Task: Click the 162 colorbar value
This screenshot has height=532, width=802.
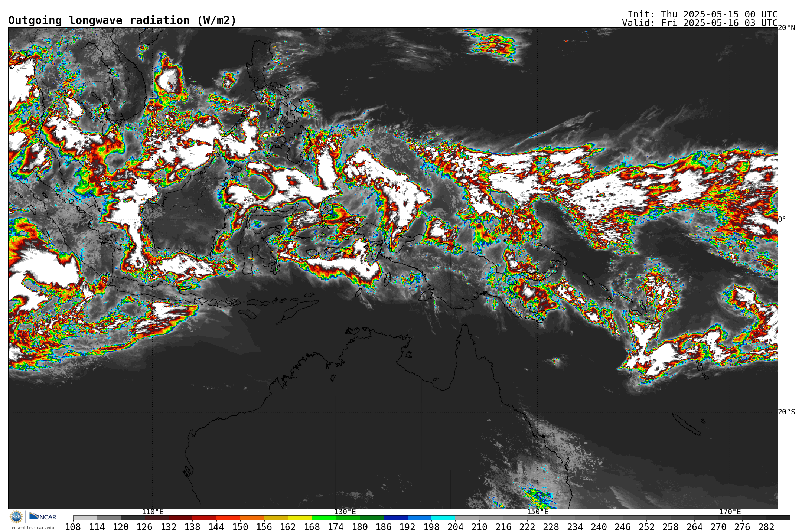Action: click(x=288, y=527)
